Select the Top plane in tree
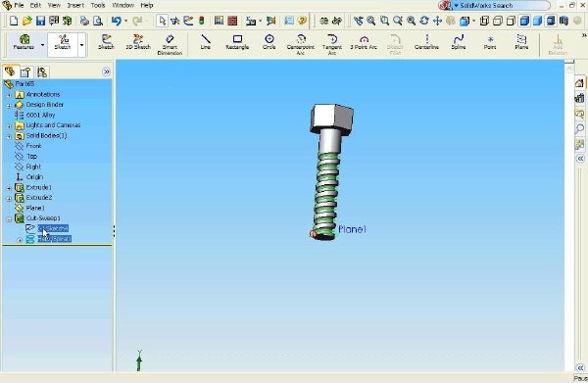This screenshot has height=383, width=588. (31, 157)
